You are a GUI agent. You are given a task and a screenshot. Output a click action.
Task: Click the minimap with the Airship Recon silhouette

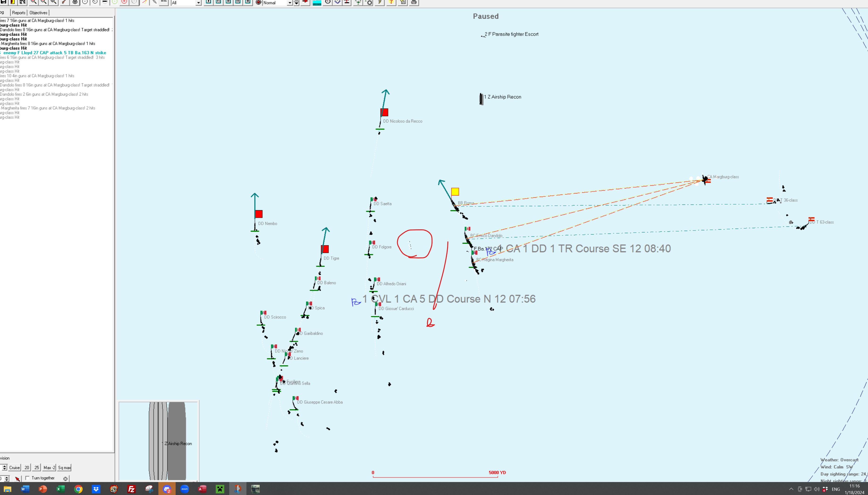tap(158, 441)
